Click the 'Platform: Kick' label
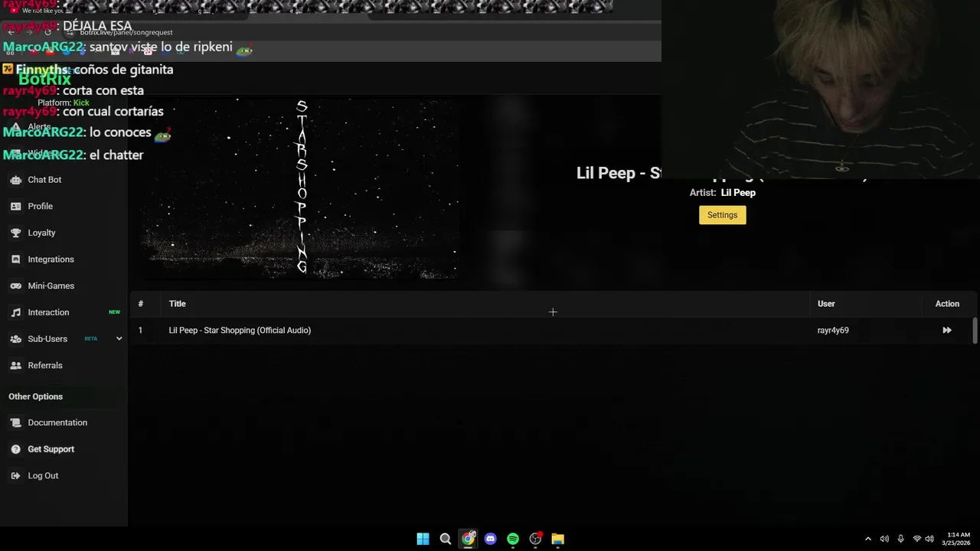This screenshot has width=980, height=551. pyautogui.click(x=64, y=103)
